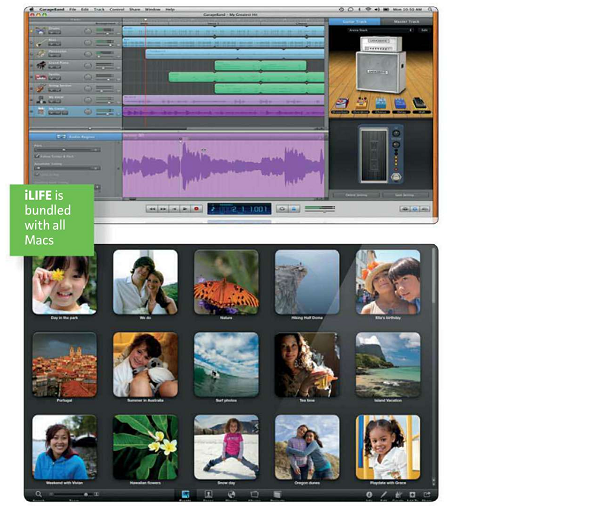Click the Create icon in iPhoto toolbar
Image resolution: width=599 pixels, height=518 pixels.
point(398,495)
